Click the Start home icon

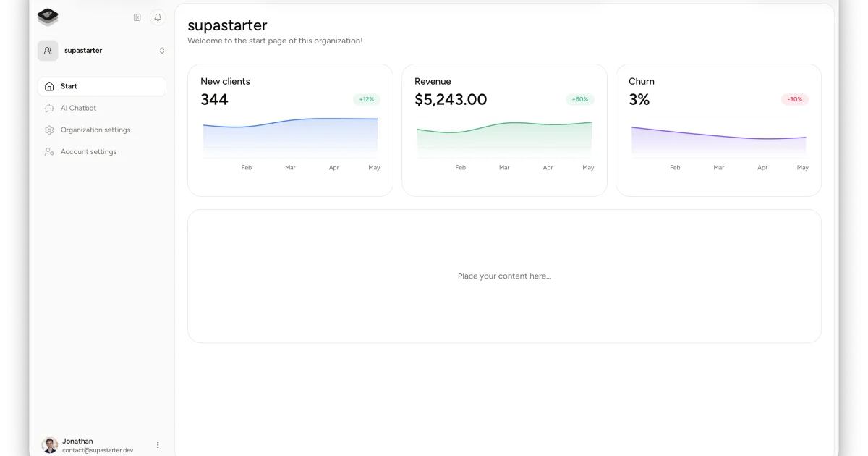(49, 86)
